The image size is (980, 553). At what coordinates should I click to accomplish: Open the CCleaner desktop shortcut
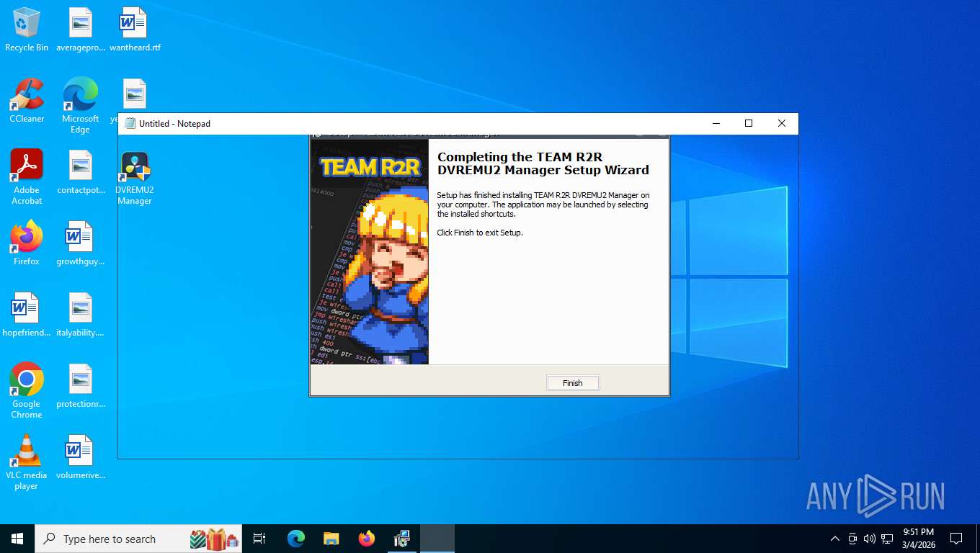point(27,101)
